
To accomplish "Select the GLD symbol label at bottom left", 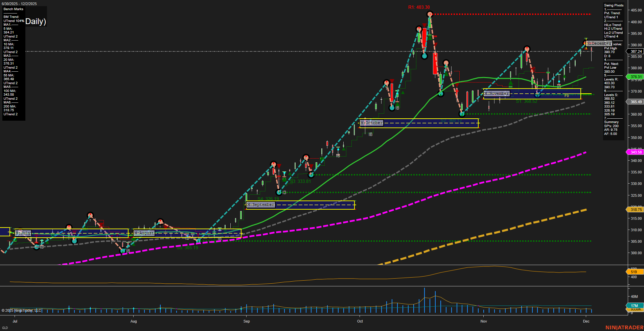I will (x=4, y=327).
